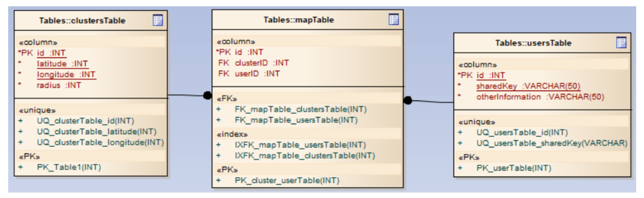Select the longitude :INT column
This screenshot has height=198, width=644.
coord(66,74)
